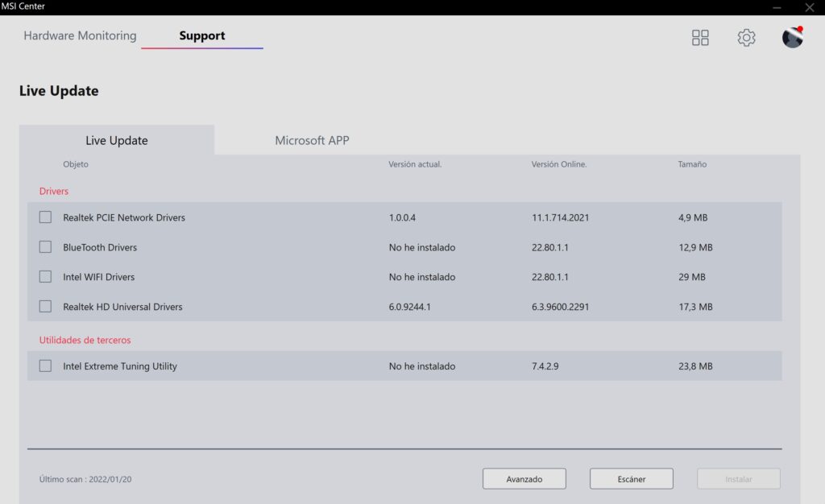825x504 pixels.
Task: Check the BlueTooth Drivers box
Action: pyautogui.click(x=45, y=246)
